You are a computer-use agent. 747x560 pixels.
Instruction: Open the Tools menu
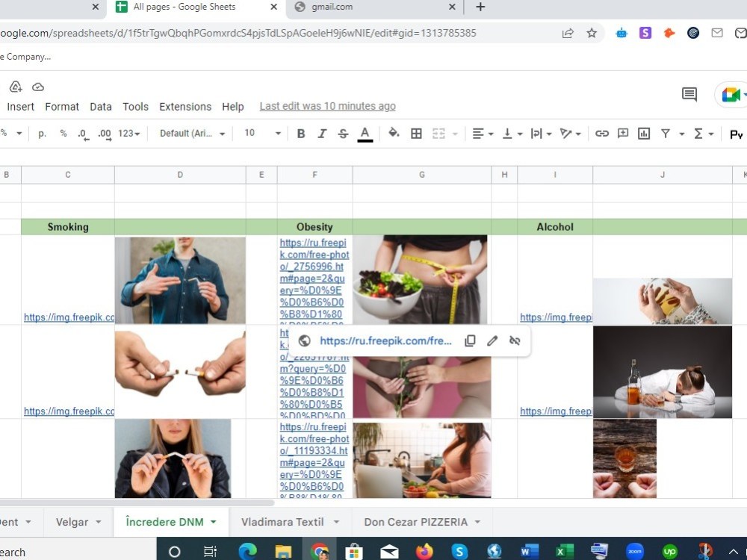(135, 107)
